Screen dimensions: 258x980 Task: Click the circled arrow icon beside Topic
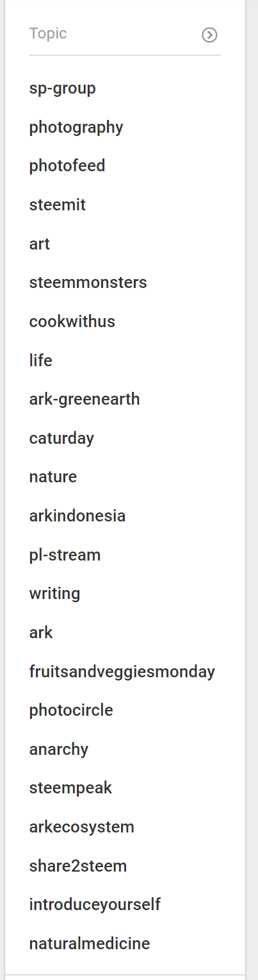pos(209,35)
